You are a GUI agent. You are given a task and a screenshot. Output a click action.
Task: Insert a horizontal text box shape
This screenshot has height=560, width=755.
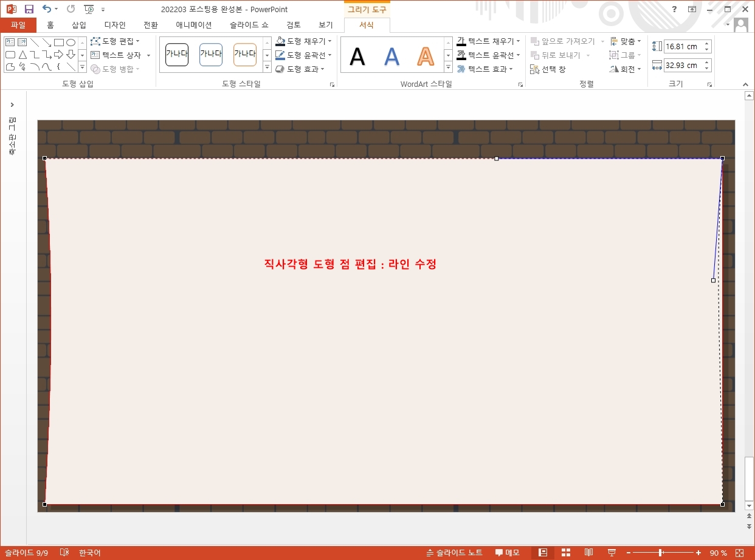10,43
